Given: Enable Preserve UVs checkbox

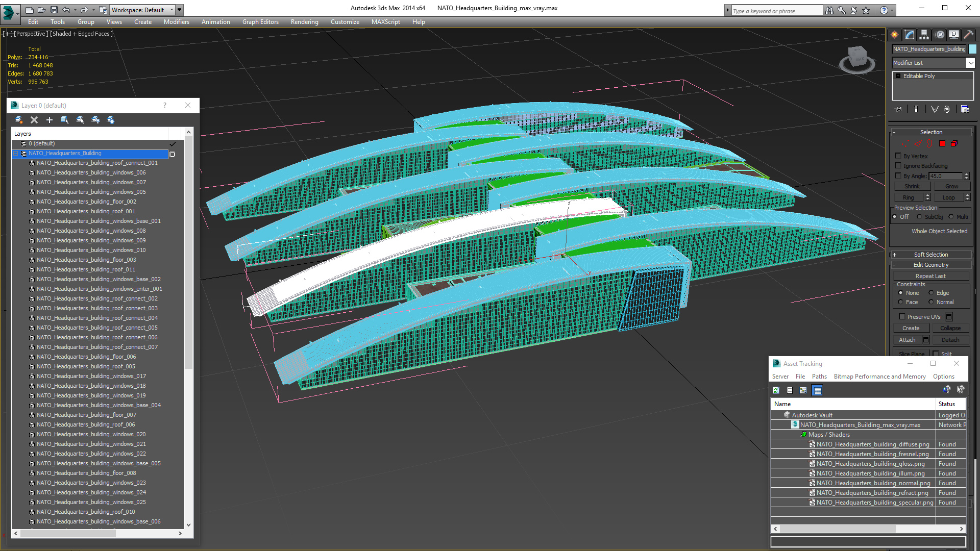Looking at the screenshot, I should (x=902, y=317).
